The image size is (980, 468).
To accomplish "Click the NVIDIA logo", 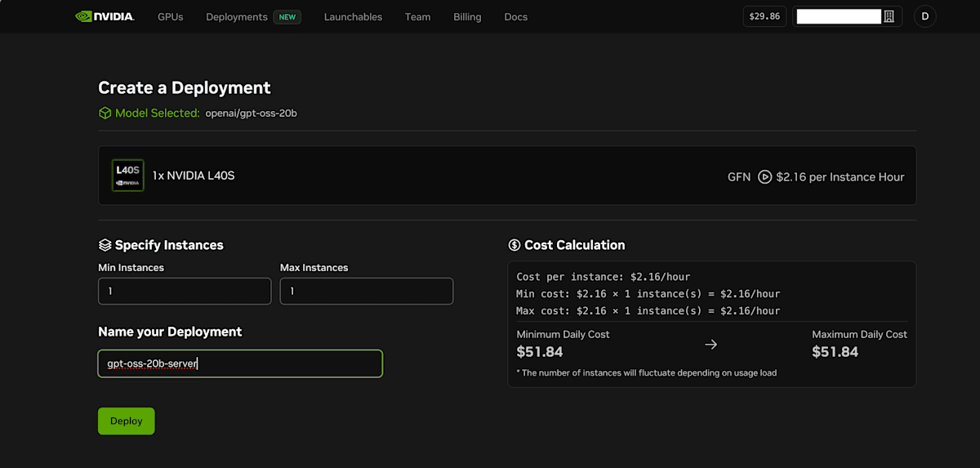I will (105, 16).
